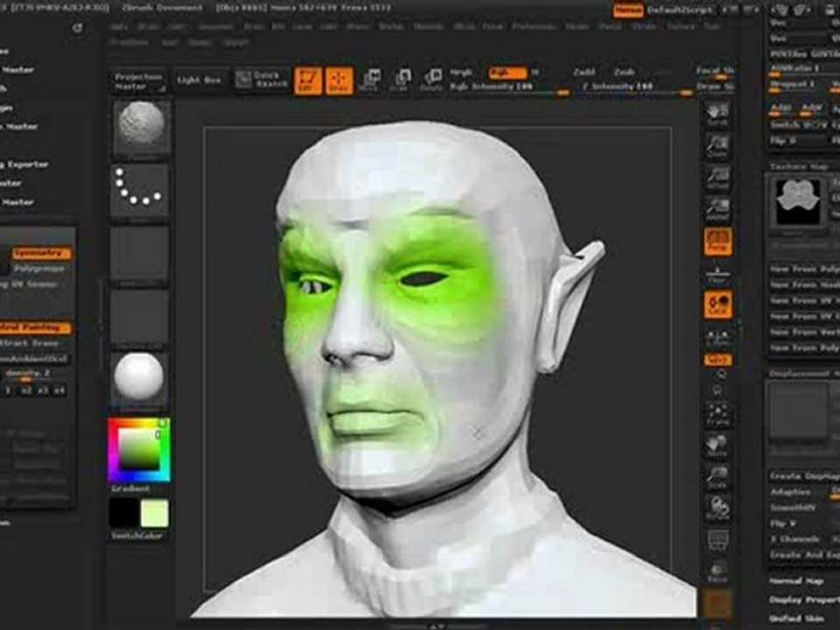Click the Gradient button under color picker
The height and width of the screenshot is (630, 840).
130,489
